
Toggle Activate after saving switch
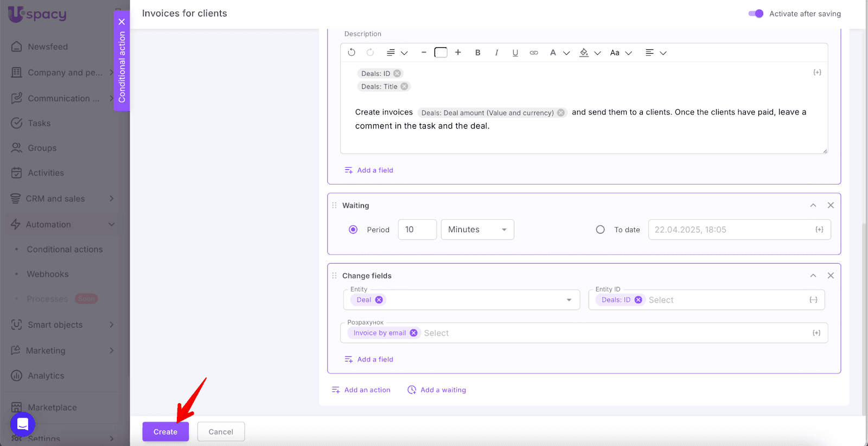coord(756,14)
